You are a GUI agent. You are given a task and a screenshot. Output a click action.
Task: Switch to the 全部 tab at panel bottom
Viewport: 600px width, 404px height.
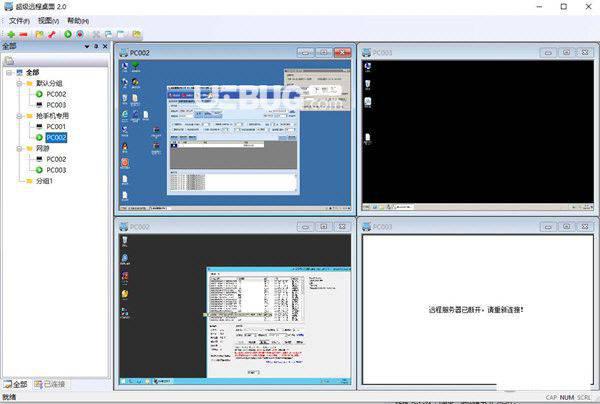click(x=16, y=384)
